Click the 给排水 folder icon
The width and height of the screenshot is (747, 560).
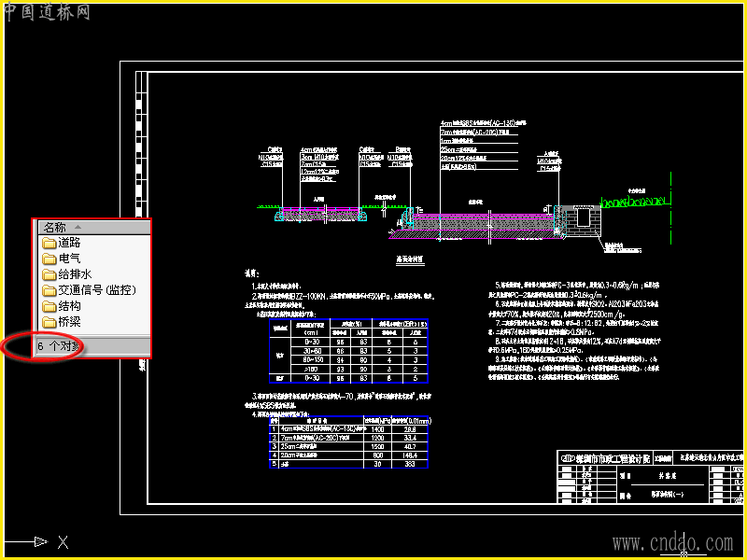pyautogui.click(x=49, y=274)
